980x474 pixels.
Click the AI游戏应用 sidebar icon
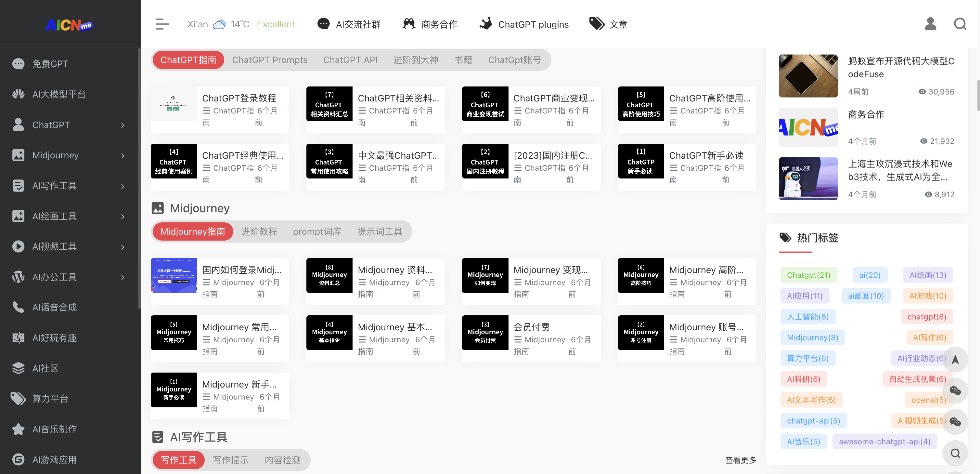(x=18, y=459)
